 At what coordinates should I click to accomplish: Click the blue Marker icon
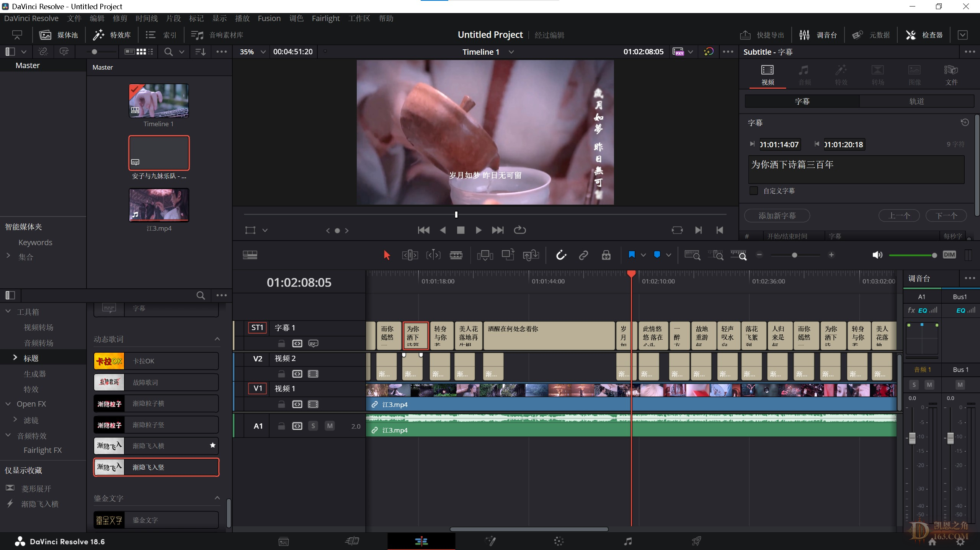click(x=657, y=255)
